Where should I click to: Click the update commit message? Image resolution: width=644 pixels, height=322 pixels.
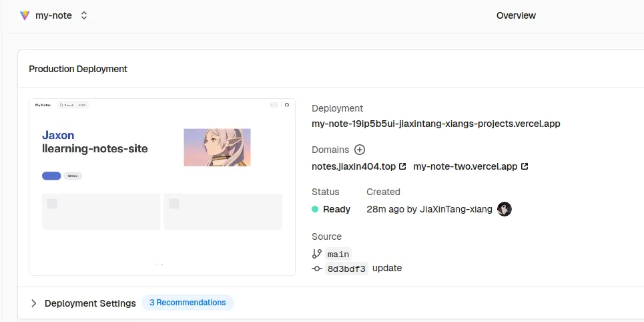click(x=387, y=268)
